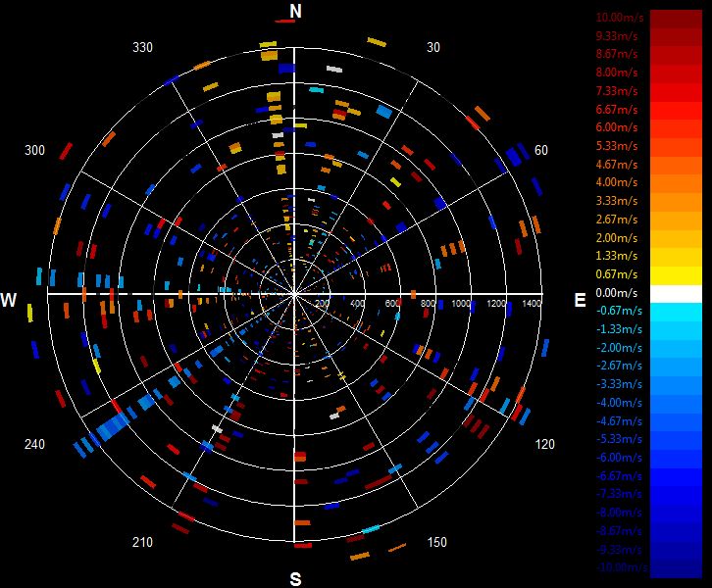
Task: Click the 0.67m/s legend label
Action: [x=617, y=274]
